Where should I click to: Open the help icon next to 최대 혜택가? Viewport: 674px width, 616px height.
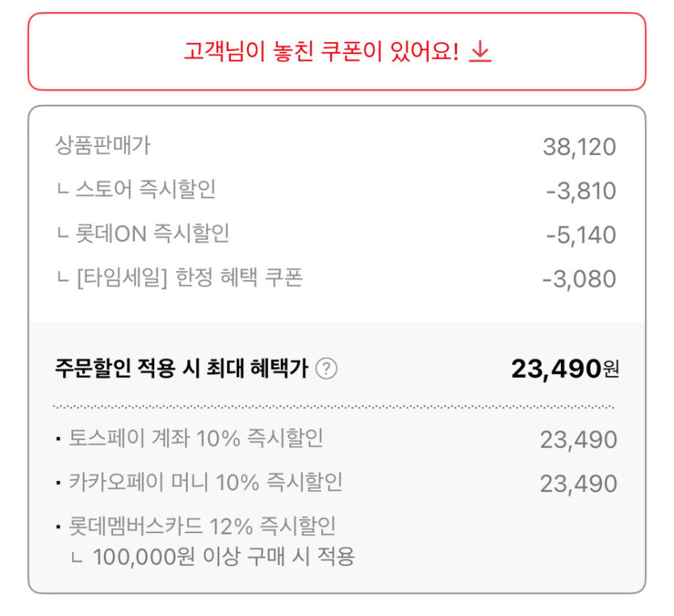tap(328, 367)
